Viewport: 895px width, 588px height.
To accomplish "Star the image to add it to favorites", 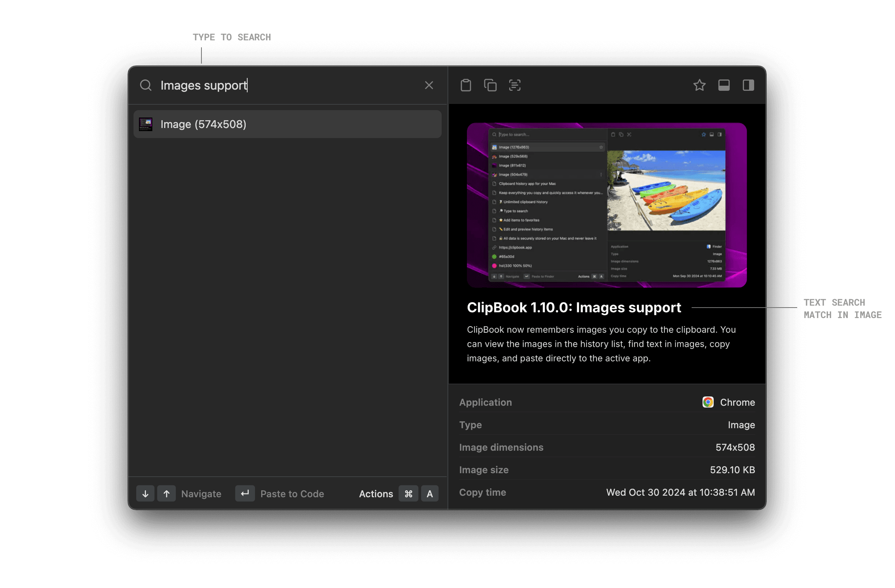I will tap(700, 85).
